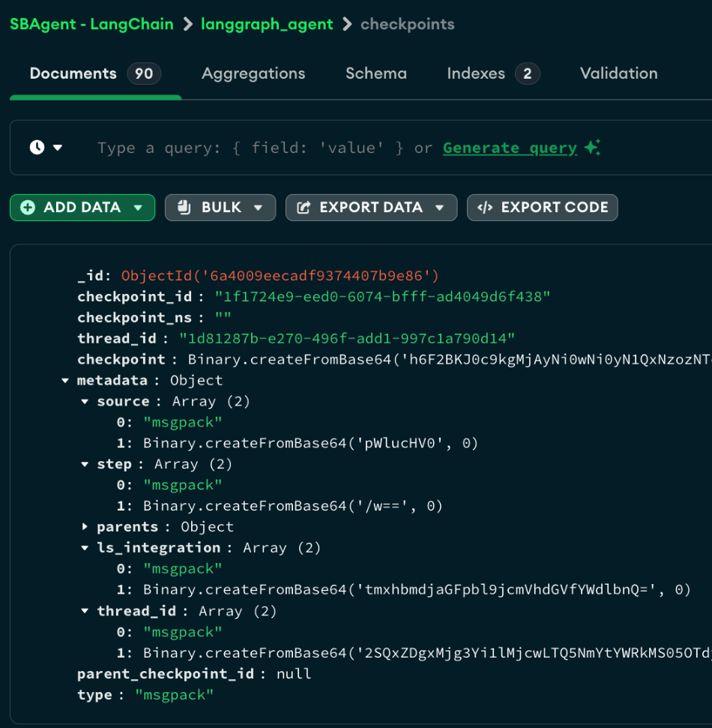Switch to the Documents tab
712x728 pixels.
(x=95, y=73)
